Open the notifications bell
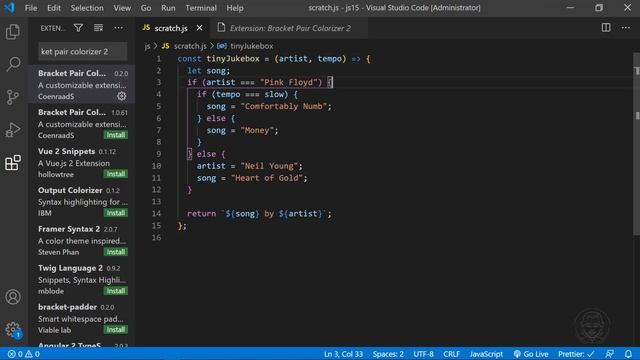 point(628,354)
